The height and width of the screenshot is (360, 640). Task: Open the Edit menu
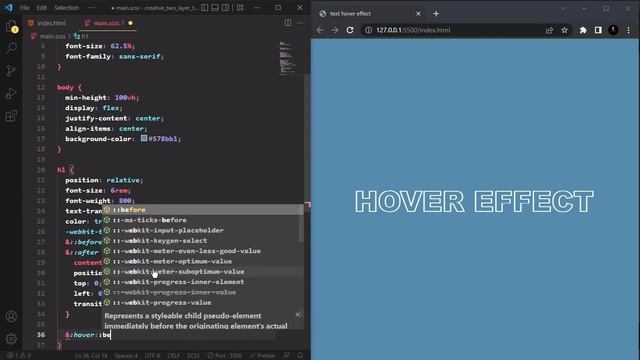[41, 7]
